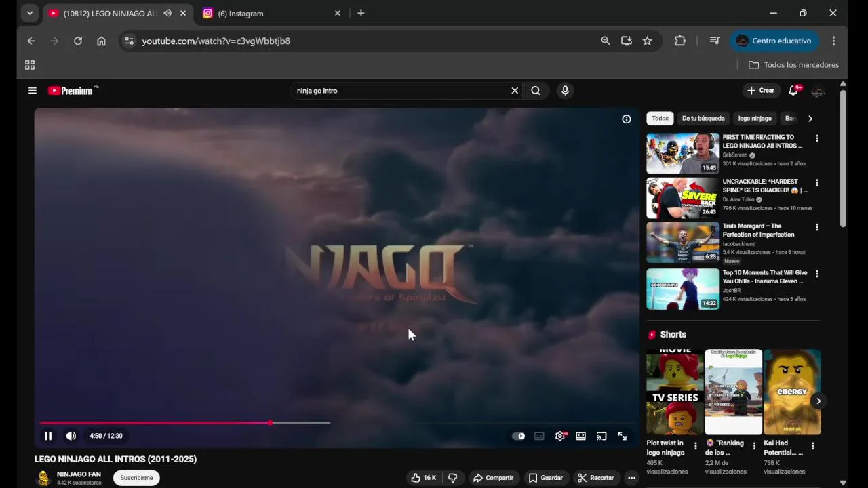This screenshot has width=868, height=488.
Task: Open the apps grid in bookmarks bar
Action: pos(30,65)
